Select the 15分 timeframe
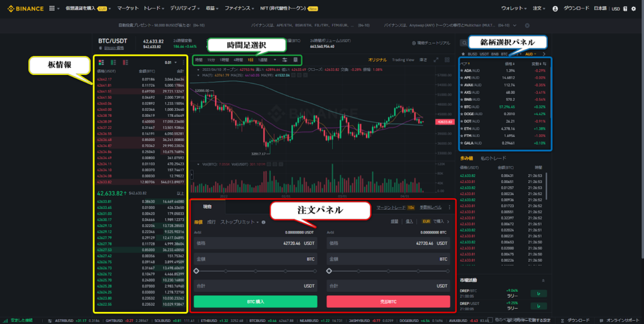 [x=211, y=60]
